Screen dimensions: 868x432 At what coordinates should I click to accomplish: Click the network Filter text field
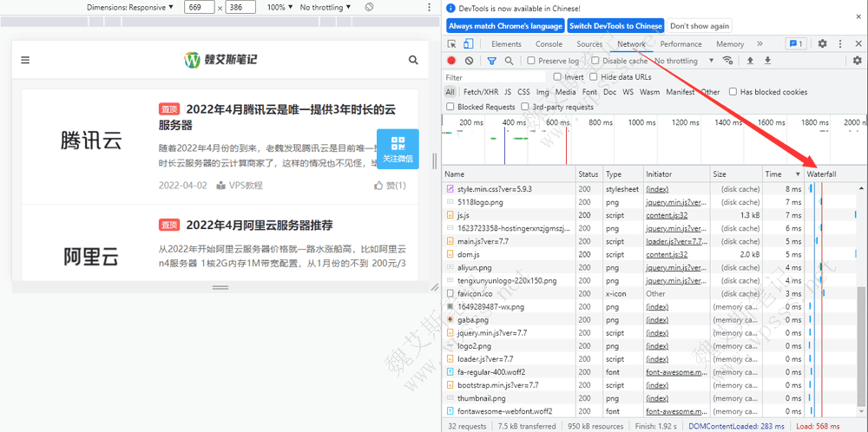(496, 77)
